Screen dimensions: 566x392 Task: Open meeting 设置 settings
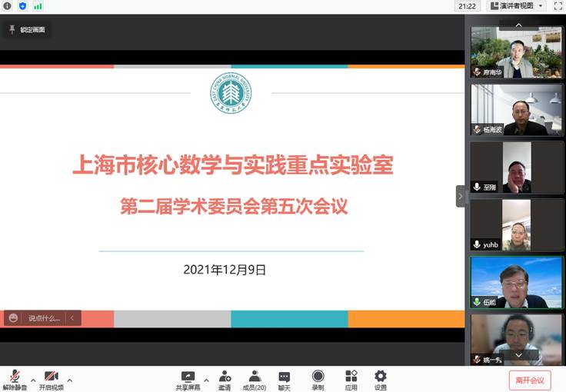(x=381, y=380)
